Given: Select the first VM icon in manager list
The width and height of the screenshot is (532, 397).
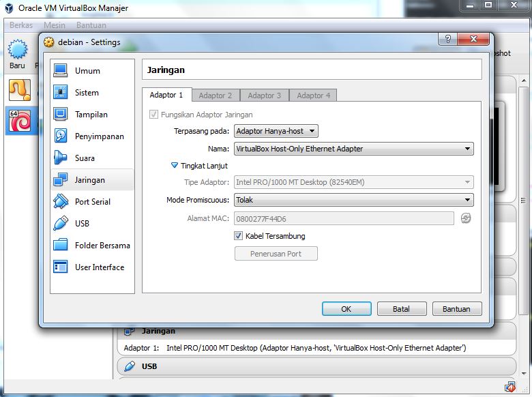Looking at the screenshot, I should click(20, 90).
